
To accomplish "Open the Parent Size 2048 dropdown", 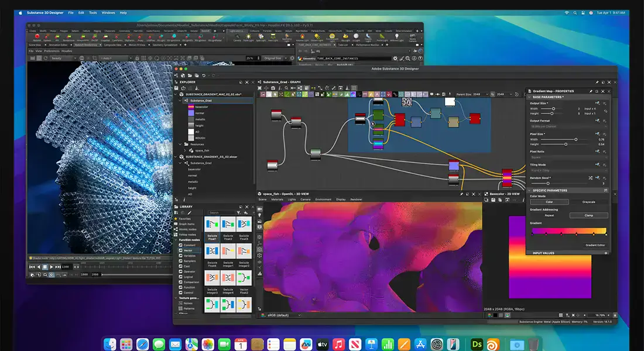I will (x=481, y=94).
